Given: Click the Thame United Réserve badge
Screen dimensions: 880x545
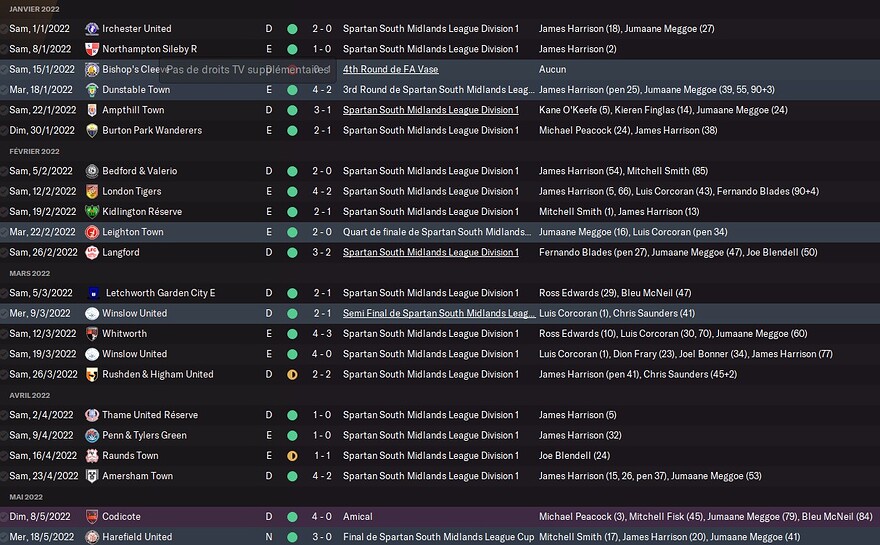Looking at the screenshot, I should coord(92,415).
